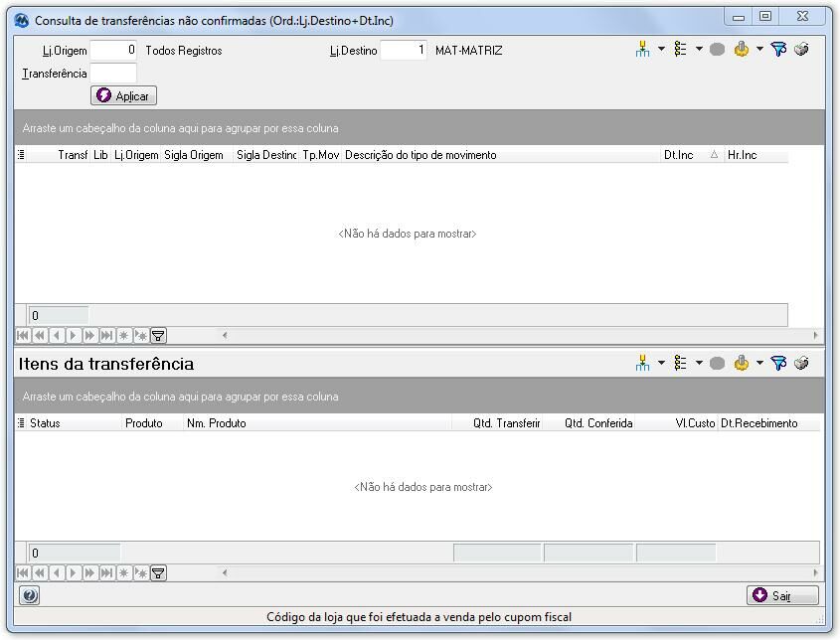Go to next record in items grid navigator
The width and height of the screenshot is (840, 640).
click(x=73, y=573)
